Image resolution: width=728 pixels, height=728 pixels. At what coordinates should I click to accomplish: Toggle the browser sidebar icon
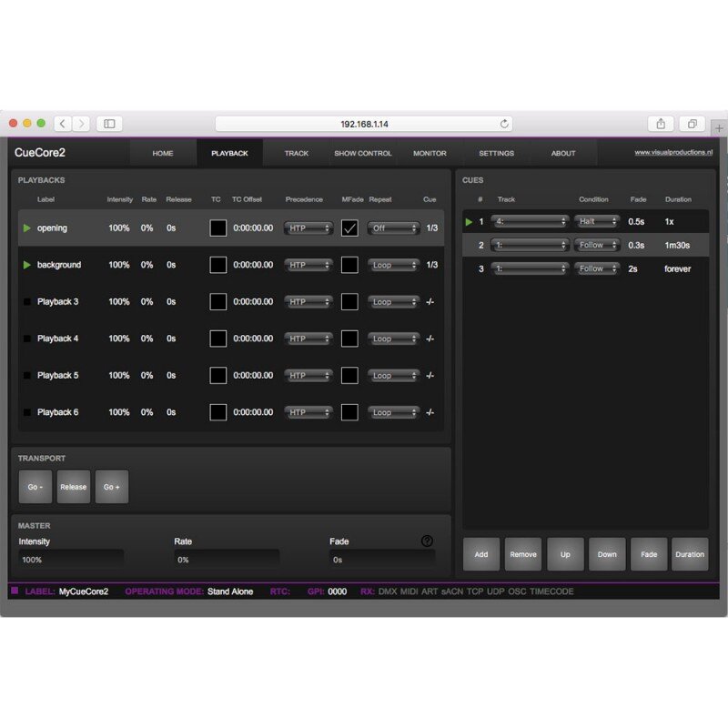coord(109,124)
